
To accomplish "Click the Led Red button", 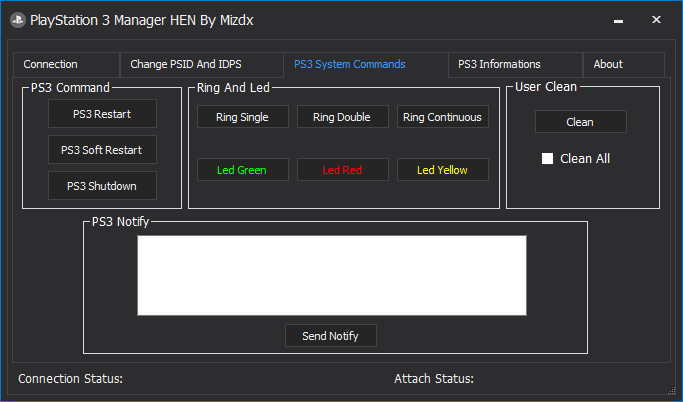I will coord(342,170).
